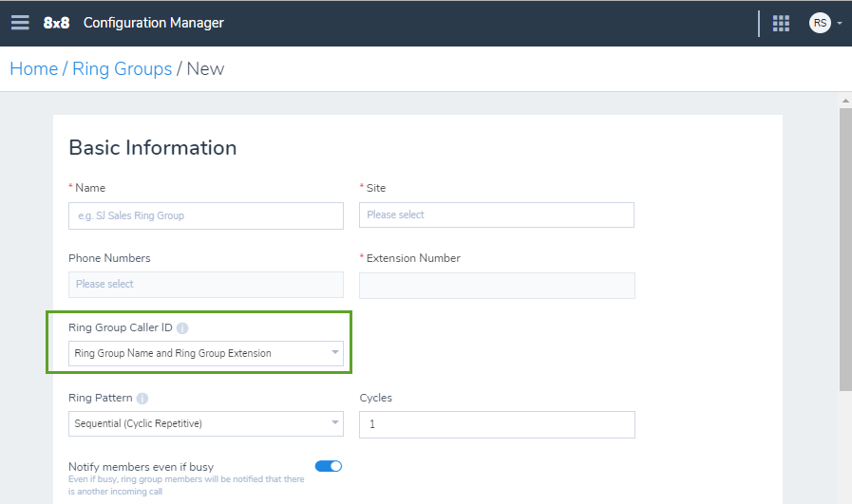This screenshot has height=504, width=852.
Task: Open the hamburger navigation menu
Action: 20,22
